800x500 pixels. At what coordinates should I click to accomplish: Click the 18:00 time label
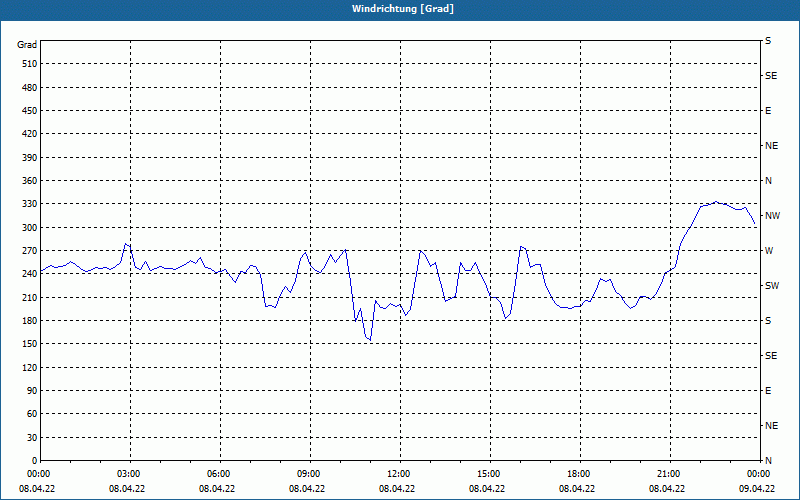tap(577, 474)
